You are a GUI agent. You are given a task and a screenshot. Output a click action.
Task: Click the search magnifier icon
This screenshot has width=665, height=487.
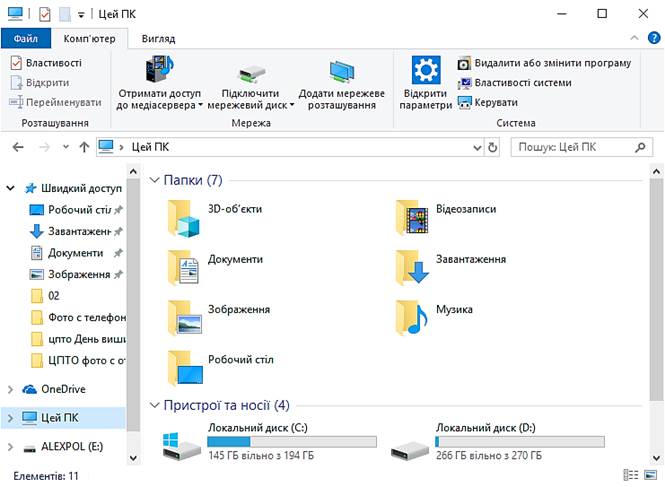pyautogui.click(x=640, y=147)
